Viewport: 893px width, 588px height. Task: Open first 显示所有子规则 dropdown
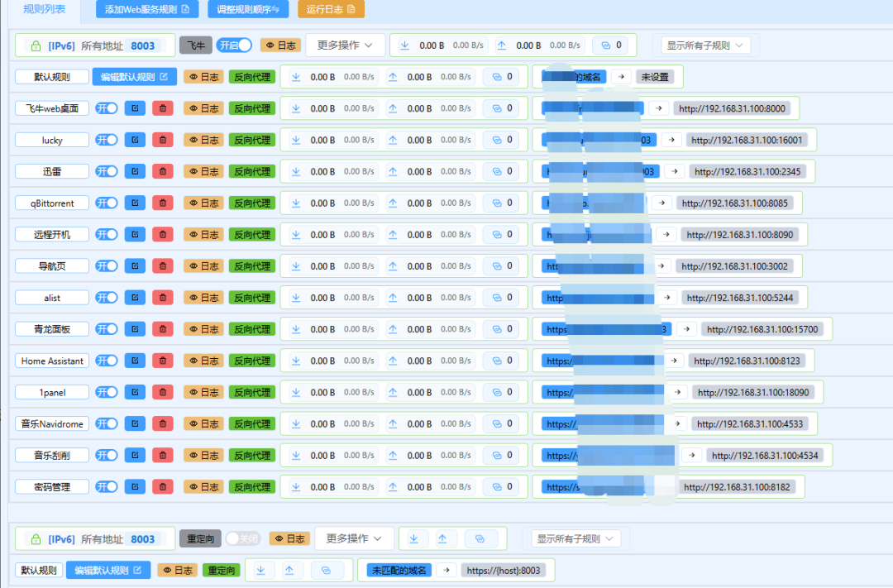point(705,45)
